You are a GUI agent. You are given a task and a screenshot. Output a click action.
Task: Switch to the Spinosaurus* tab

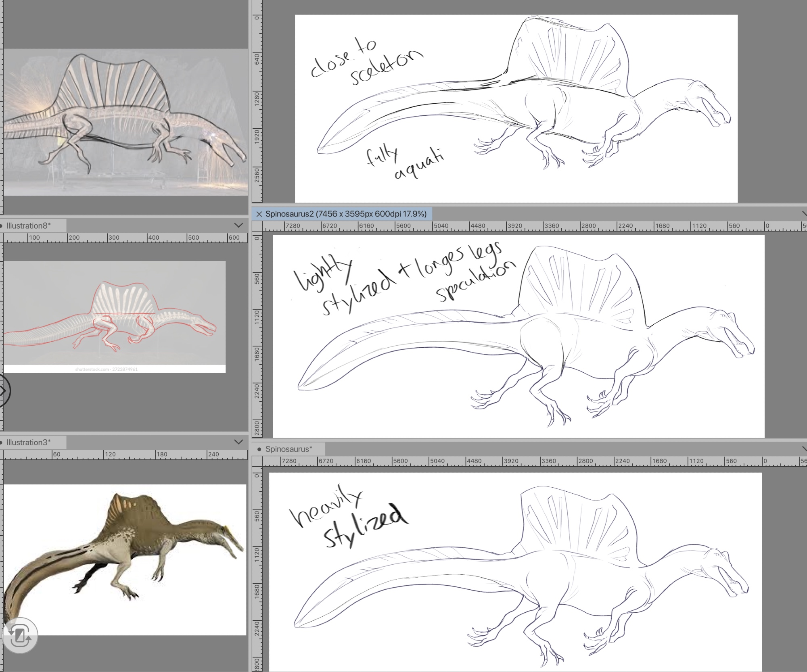point(289,449)
